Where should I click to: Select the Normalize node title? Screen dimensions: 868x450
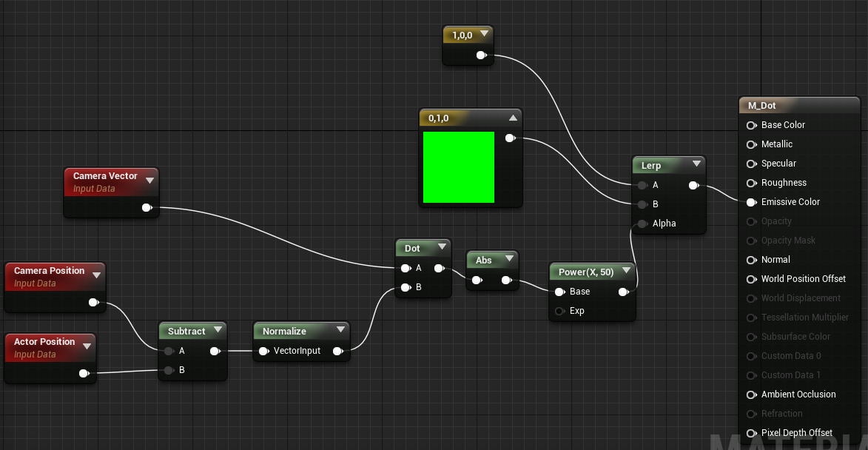284,331
